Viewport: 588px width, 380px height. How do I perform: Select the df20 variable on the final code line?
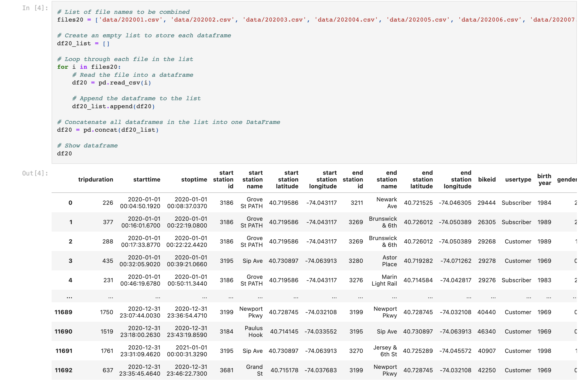pyautogui.click(x=64, y=153)
